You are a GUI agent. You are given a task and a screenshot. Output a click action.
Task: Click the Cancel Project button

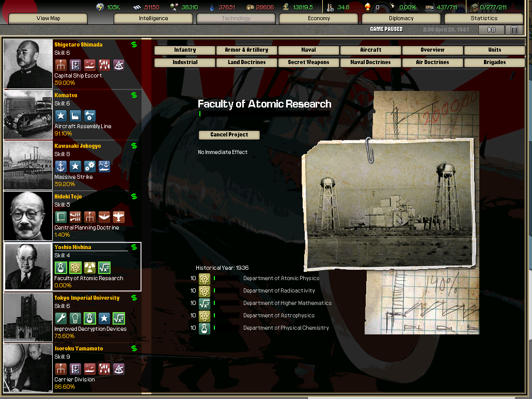[229, 135]
